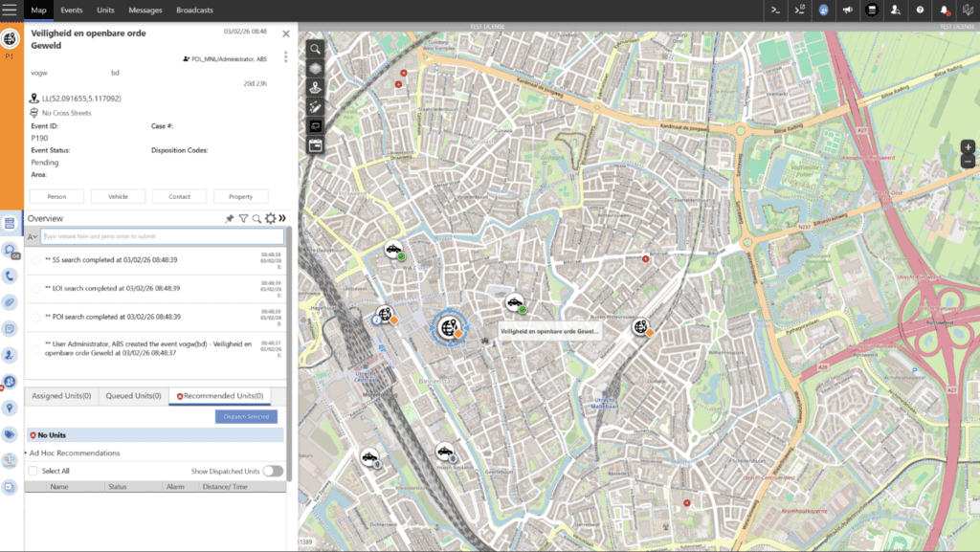Open the notifications bell
980x552 pixels.
pos(944,10)
